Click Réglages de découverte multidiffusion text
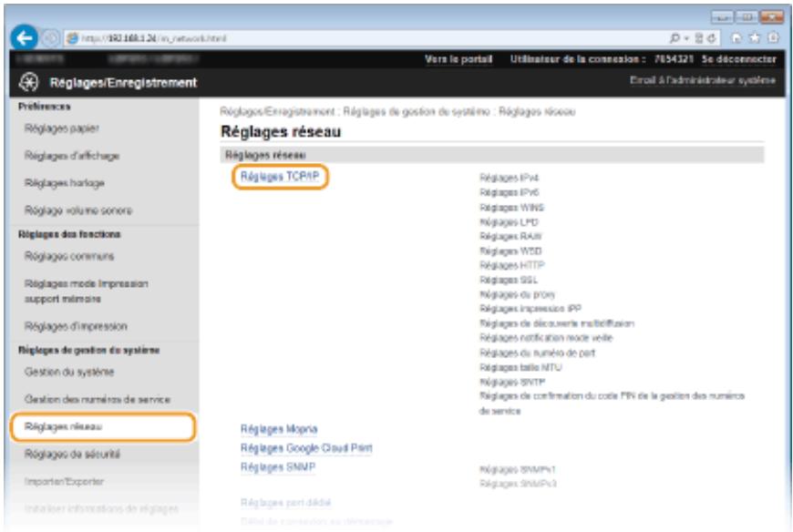 [x=556, y=323]
